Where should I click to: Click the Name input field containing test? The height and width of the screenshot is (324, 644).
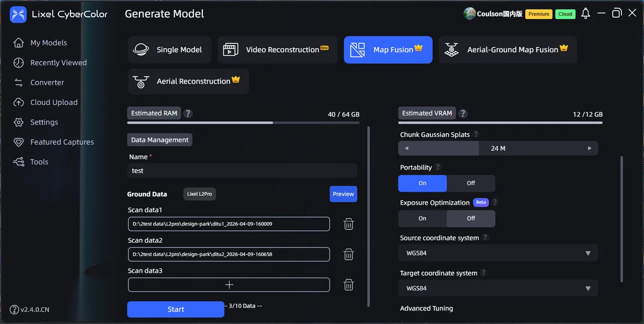point(242,171)
